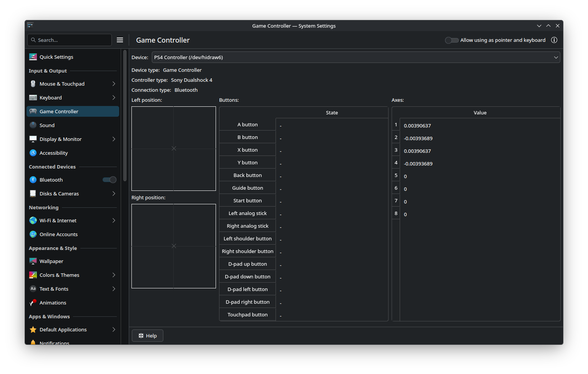Screen dimensions: 588x374
Task: Expand Display & Monitor chevron
Action: point(114,139)
